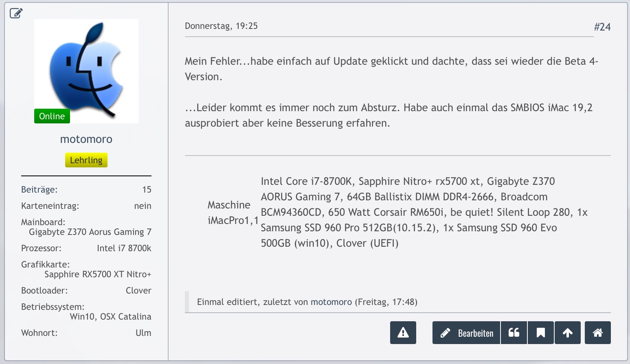This screenshot has width=630, height=364.
Task: Click the #24 post number link
Action: [602, 27]
